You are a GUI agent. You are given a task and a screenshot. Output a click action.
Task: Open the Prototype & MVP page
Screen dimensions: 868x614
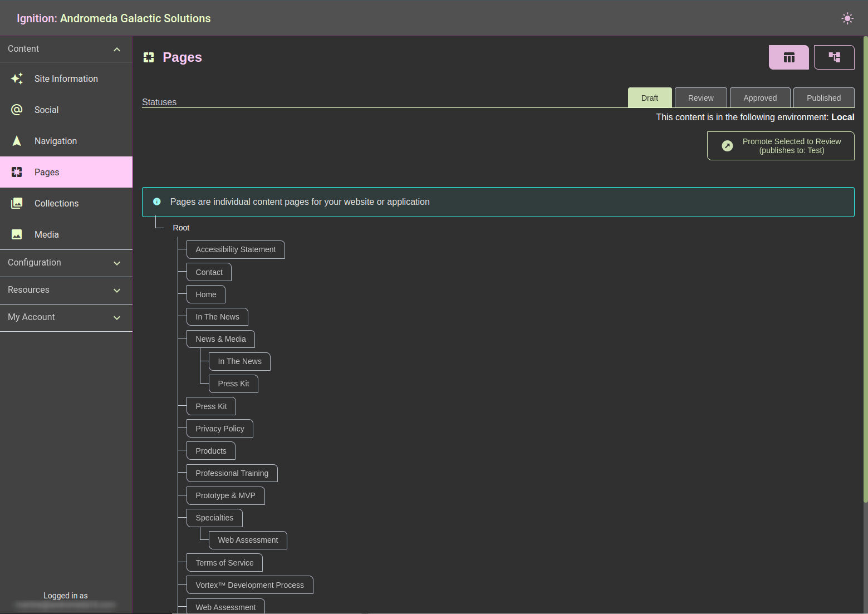[x=225, y=495]
